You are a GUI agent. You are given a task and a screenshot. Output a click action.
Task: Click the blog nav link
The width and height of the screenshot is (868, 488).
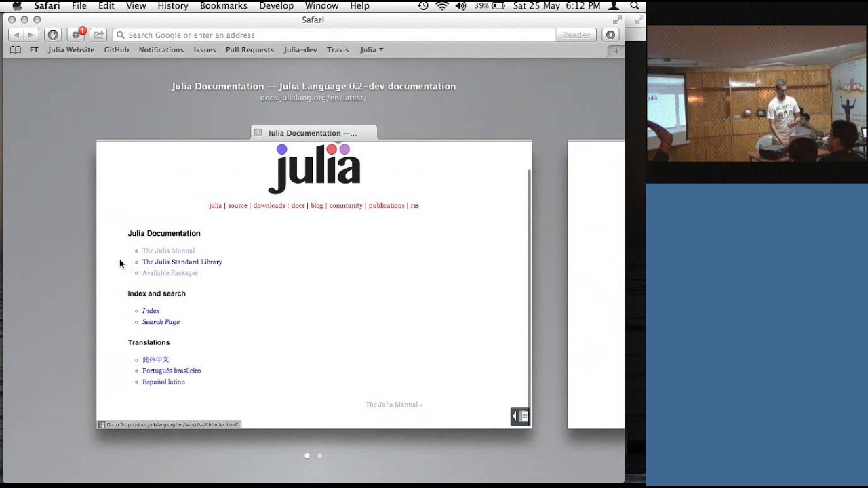(x=317, y=205)
